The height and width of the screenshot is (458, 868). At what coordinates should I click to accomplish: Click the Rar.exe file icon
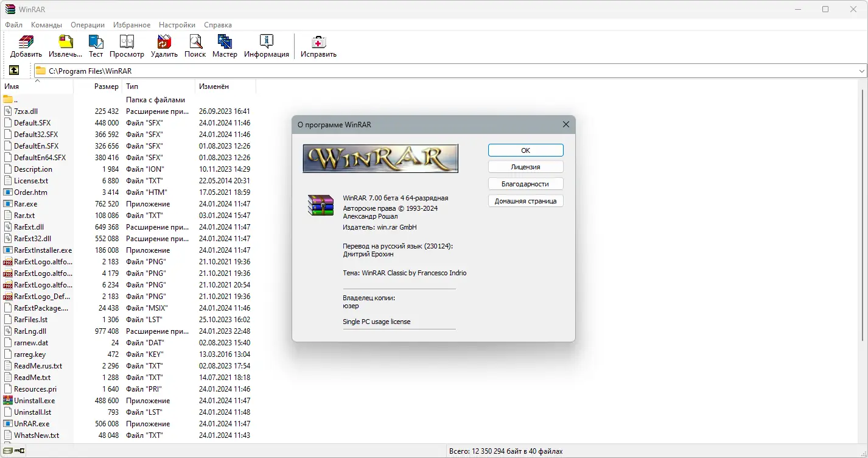coord(8,204)
